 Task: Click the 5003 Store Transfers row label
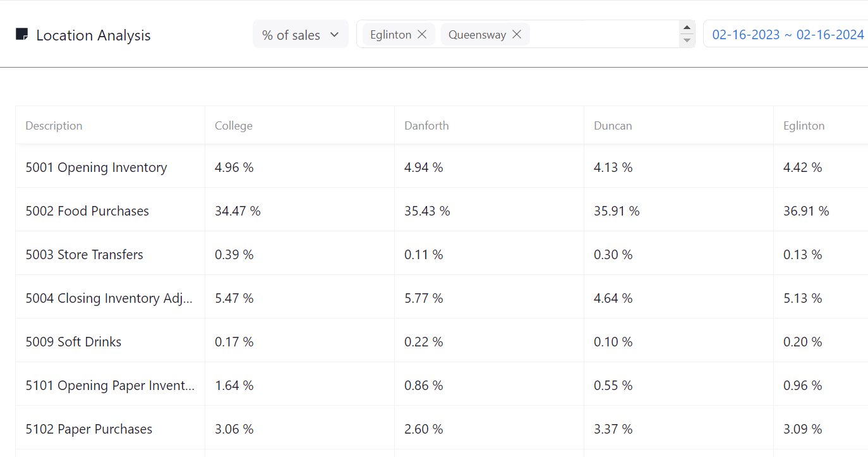[x=84, y=255]
